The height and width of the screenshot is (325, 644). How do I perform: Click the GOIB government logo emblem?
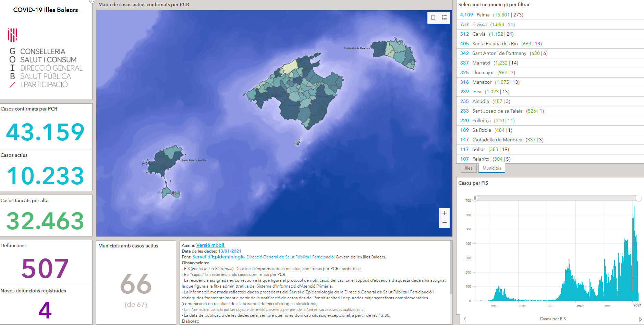point(12,35)
